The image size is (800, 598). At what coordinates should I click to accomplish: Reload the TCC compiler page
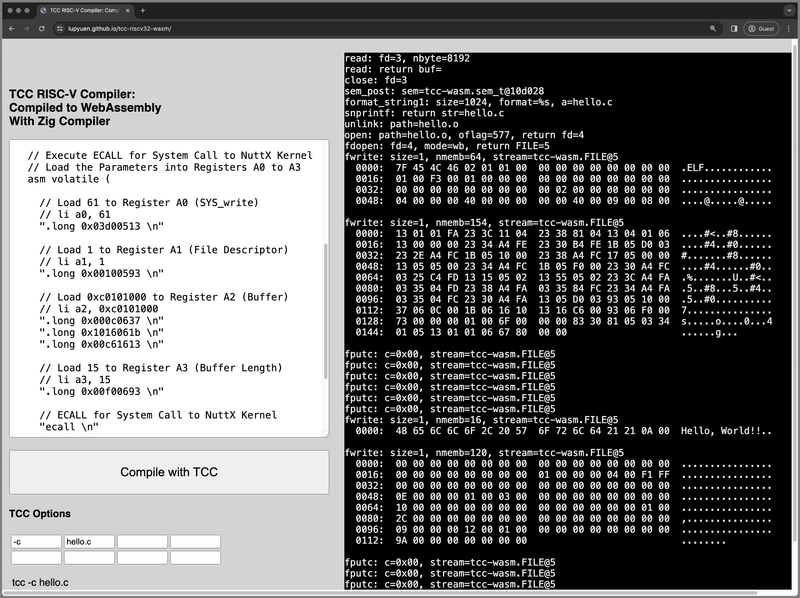[x=42, y=29]
